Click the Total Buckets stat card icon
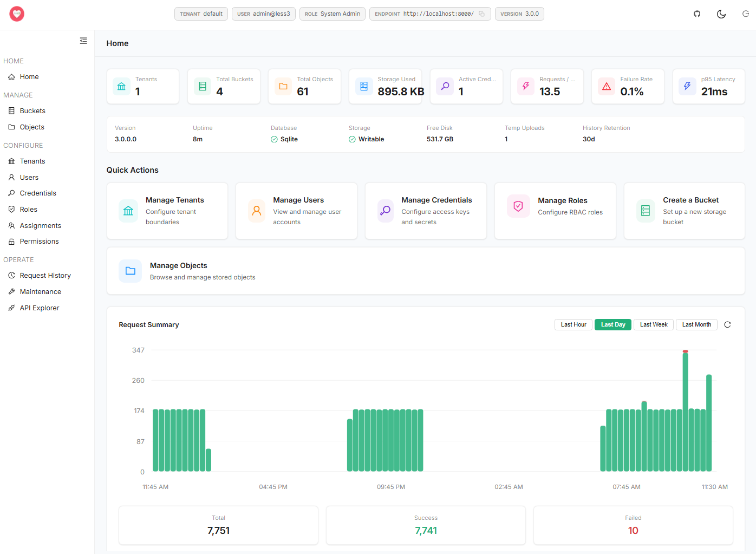 coord(203,86)
